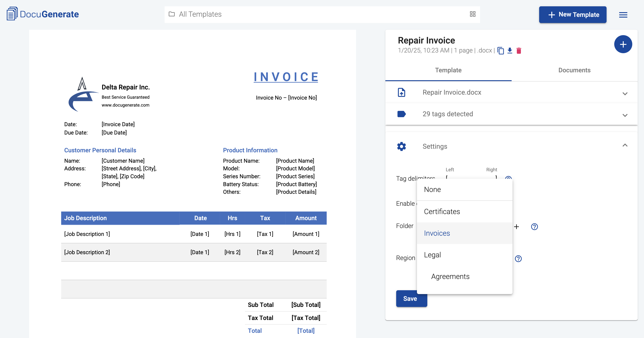
Task: Choose Agreements subfolder option
Action: (464, 276)
